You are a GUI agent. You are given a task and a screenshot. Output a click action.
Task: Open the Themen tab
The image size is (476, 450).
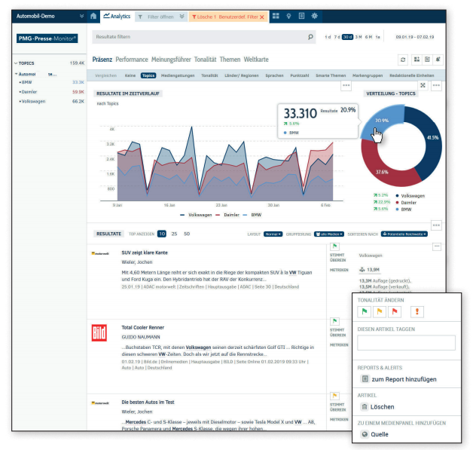[230, 60]
